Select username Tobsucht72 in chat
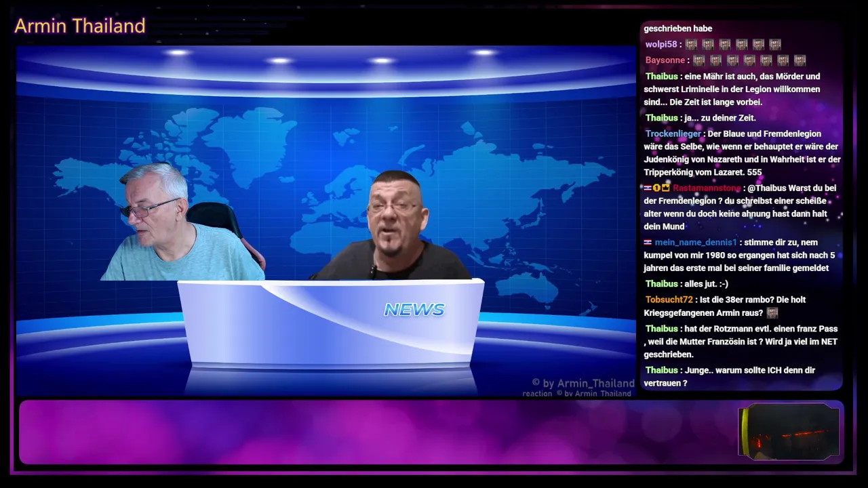Screen dimensions: 868x488 669,300
